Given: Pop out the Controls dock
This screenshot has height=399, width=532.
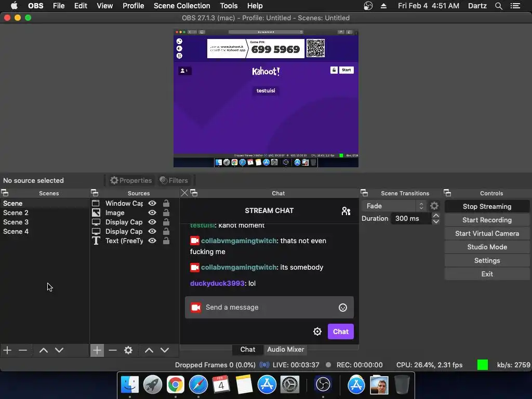Looking at the screenshot, I should pos(447,193).
